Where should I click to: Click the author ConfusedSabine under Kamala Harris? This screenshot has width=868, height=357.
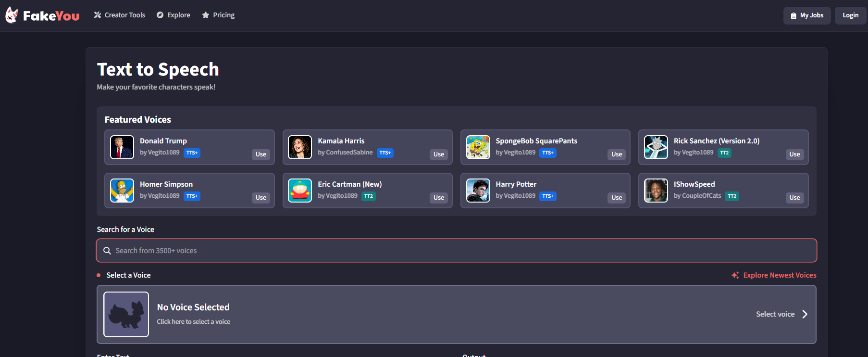tap(349, 153)
